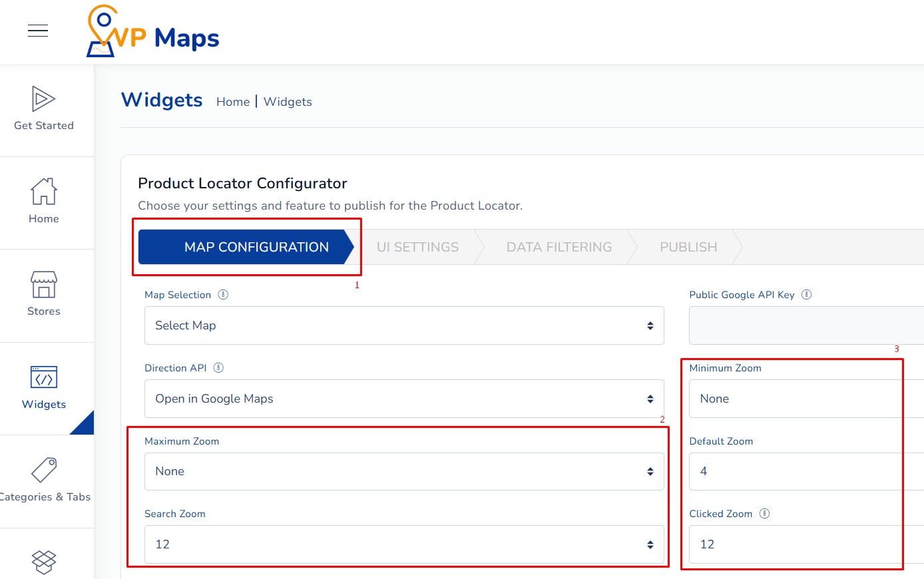Open the Select Map dropdown
924x579 pixels.
coord(404,325)
